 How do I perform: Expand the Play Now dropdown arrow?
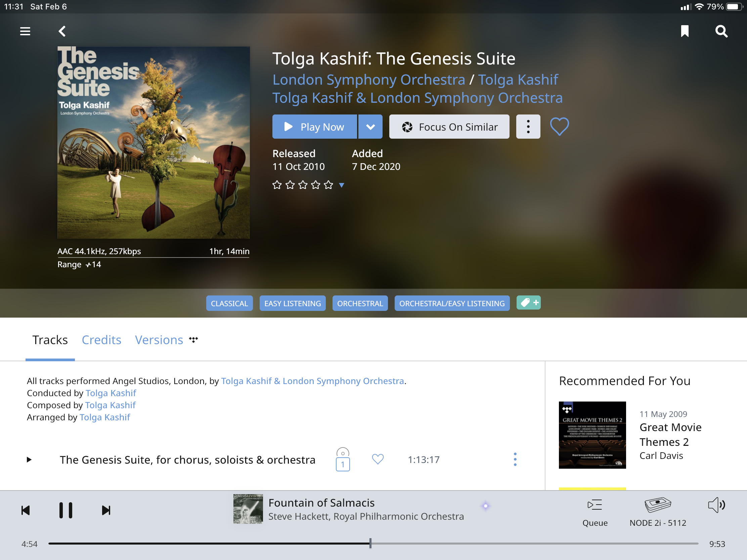370,127
